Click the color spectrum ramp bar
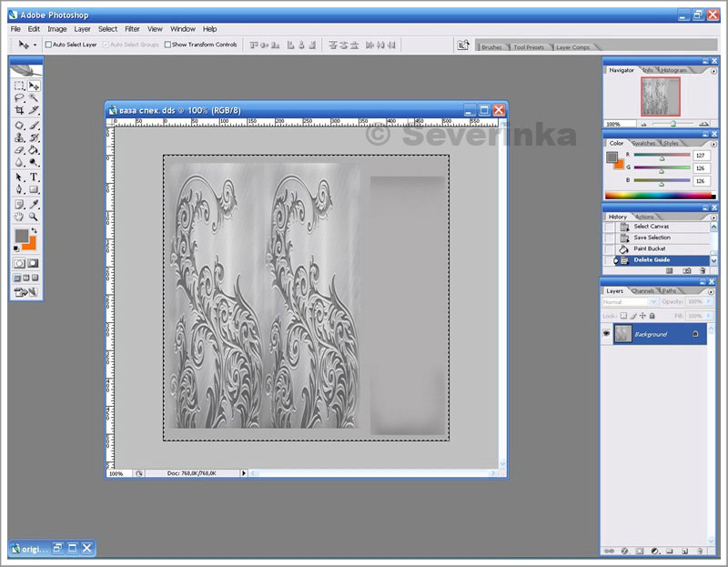Image resolution: width=728 pixels, height=567 pixels. [657, 195]
